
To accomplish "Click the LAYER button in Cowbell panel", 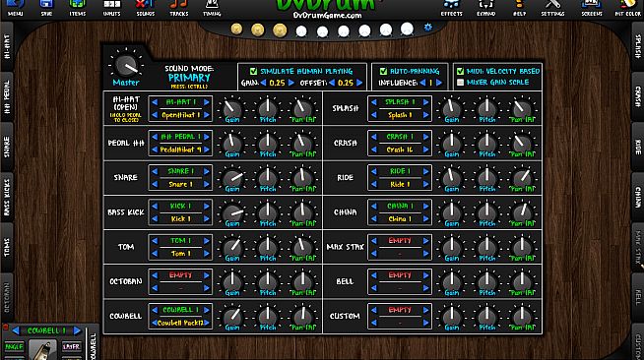I will tap(71, 347).
